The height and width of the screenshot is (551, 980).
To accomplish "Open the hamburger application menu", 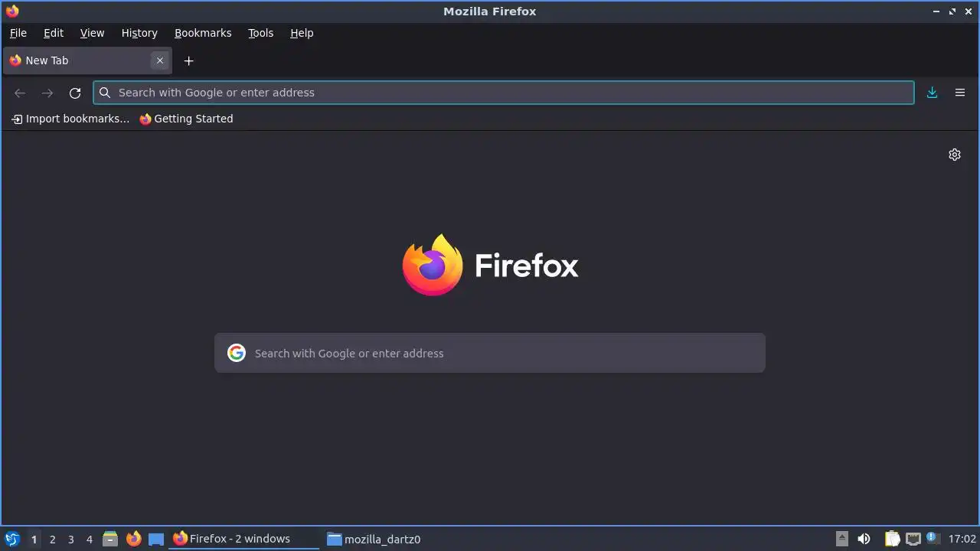I will point(959,93).
